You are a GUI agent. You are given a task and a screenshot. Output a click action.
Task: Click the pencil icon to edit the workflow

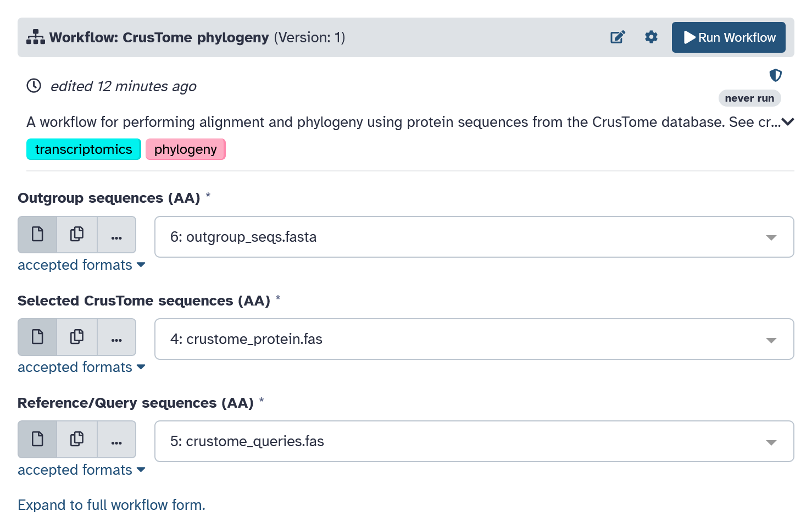617,37
